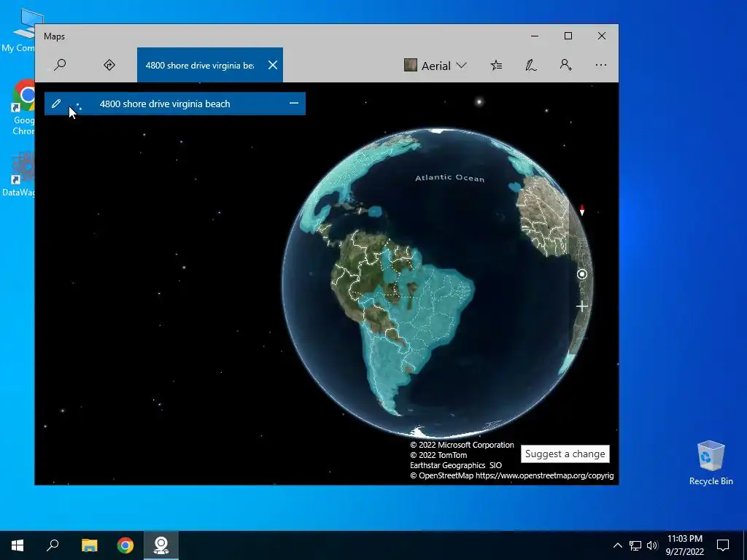Open the Search magnifier in Maps toolbar
The height and width of the screenshot is (560, 747).
60,65
